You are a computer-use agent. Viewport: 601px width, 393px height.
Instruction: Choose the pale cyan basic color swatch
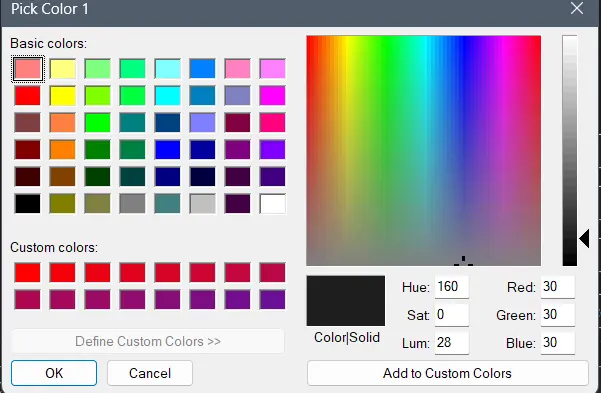point(167,69)
